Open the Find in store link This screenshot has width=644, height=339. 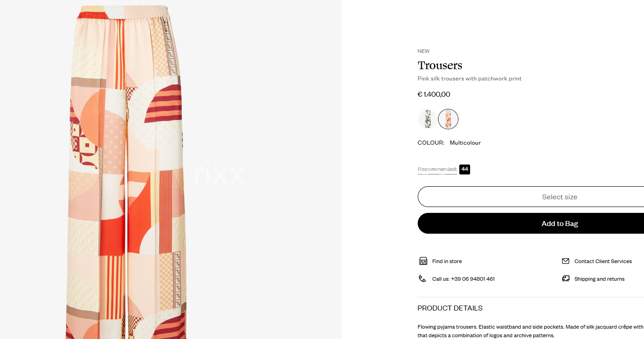tap(447, 261)
